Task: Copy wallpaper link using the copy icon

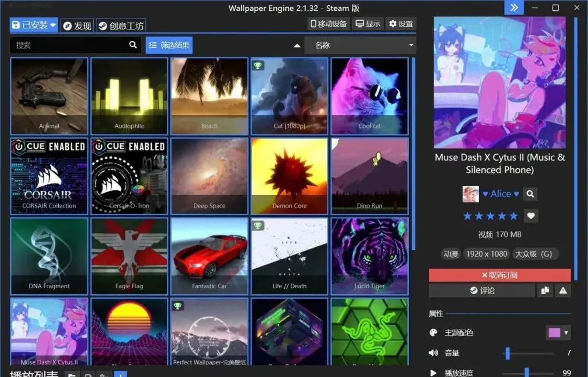Action: [x=545, y=290]
